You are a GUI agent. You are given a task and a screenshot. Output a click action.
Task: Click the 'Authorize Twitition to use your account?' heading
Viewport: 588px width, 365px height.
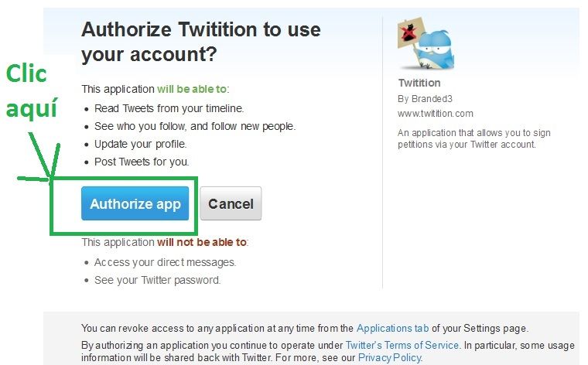click(201, 42)
